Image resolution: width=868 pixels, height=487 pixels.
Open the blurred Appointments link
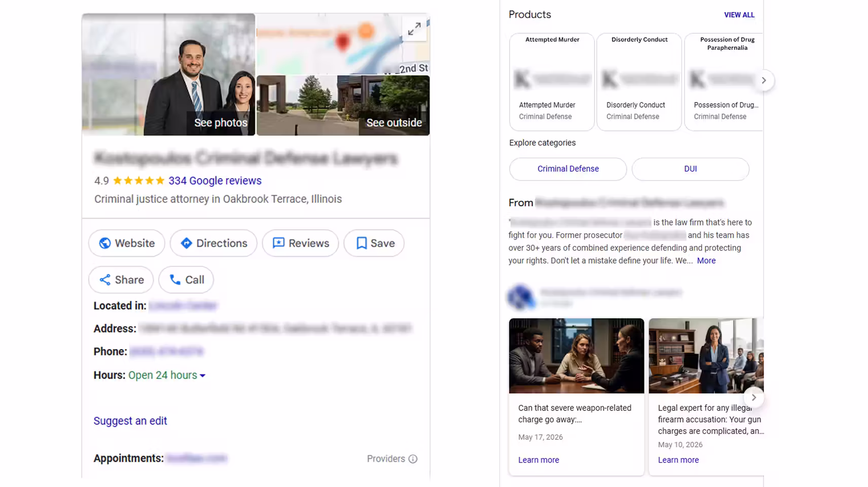tap(197, 459)
